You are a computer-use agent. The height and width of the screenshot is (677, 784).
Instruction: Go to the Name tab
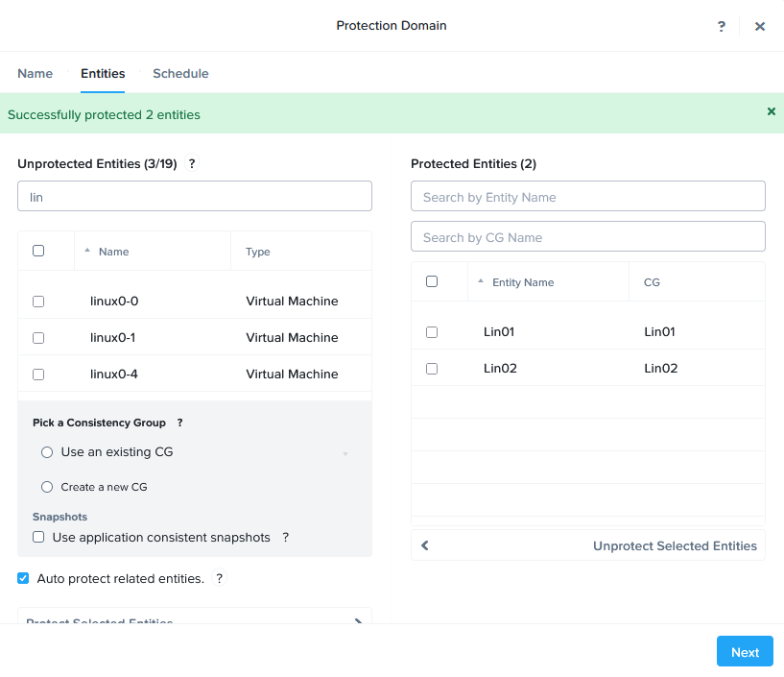[36, 74]
